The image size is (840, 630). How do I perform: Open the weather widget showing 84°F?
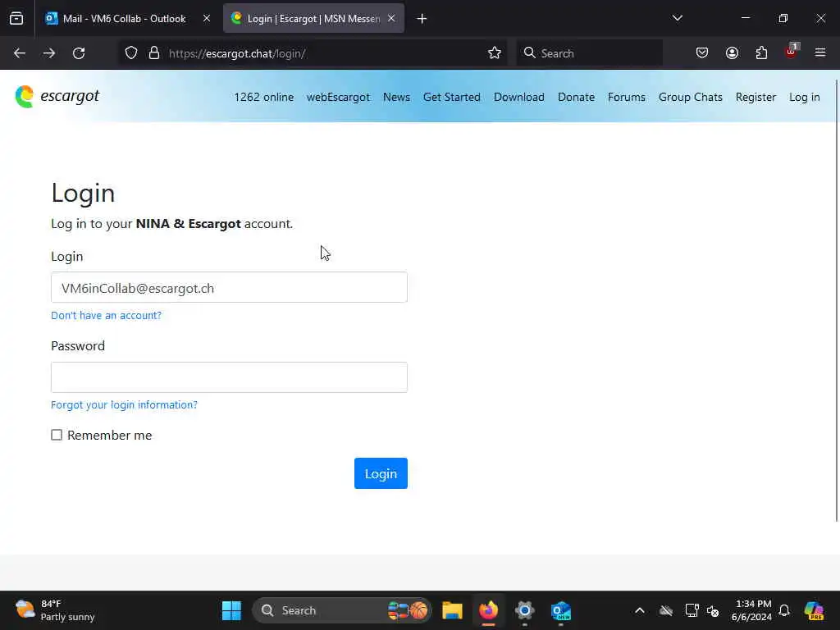pyautogui.click(x=55, y=610)
